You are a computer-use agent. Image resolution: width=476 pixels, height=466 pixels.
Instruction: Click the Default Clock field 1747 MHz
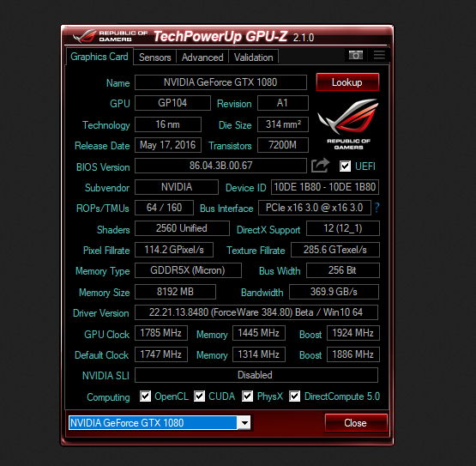(161, 354)
